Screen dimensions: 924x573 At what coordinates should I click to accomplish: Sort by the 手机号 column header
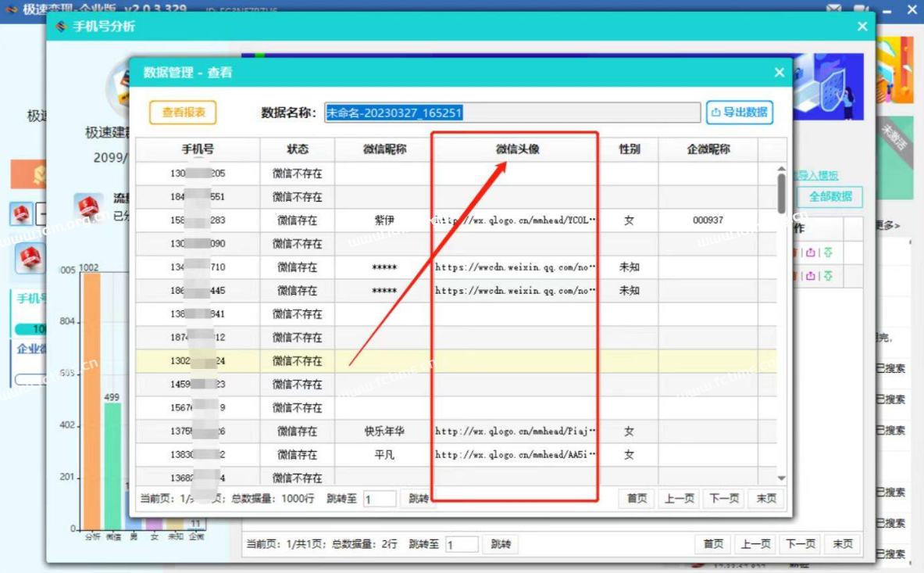click(x=198, y=149)
